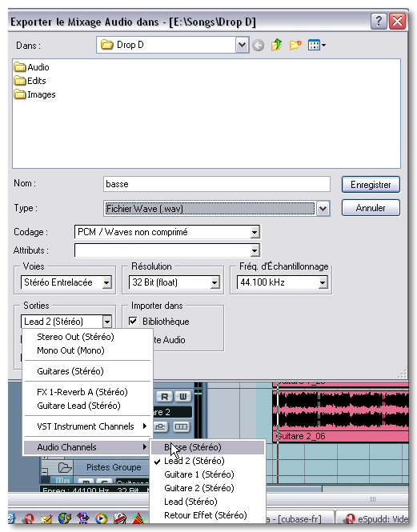Viewport: 417px width, 532px height.
Task: Launch the globe shield icon in the taskbar
Action: pos(65,518)
